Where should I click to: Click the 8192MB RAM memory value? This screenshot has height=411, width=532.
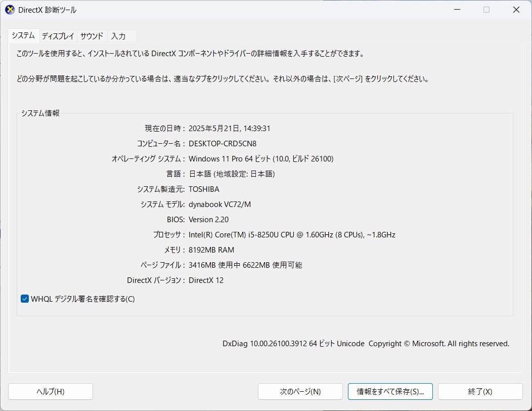212,250
